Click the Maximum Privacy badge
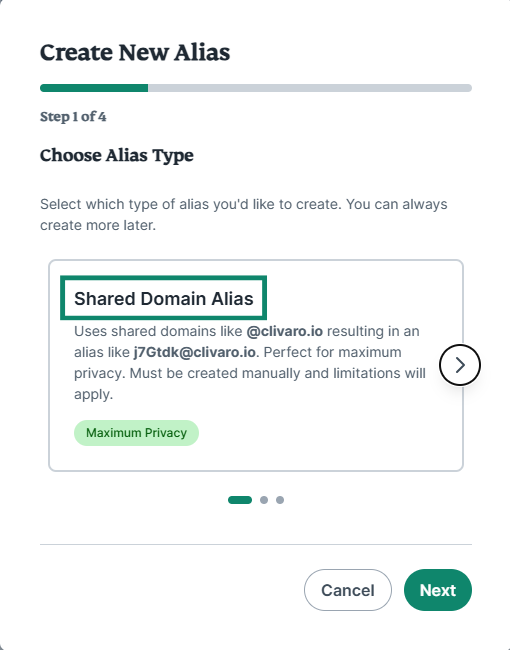 point(136,433)
